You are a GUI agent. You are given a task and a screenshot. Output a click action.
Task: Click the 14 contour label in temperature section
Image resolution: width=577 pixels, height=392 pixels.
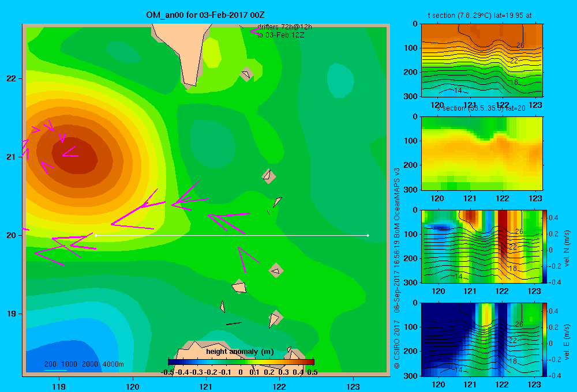458,90
